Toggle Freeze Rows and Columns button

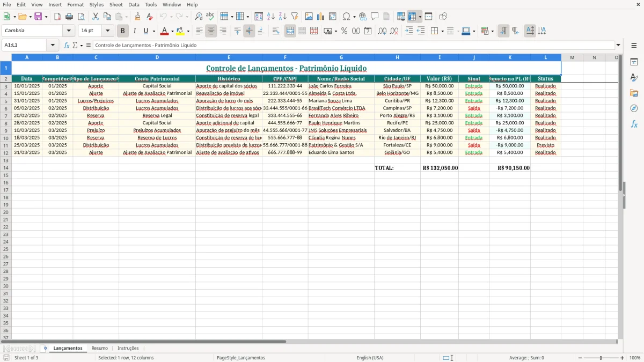tap(413, 17)
